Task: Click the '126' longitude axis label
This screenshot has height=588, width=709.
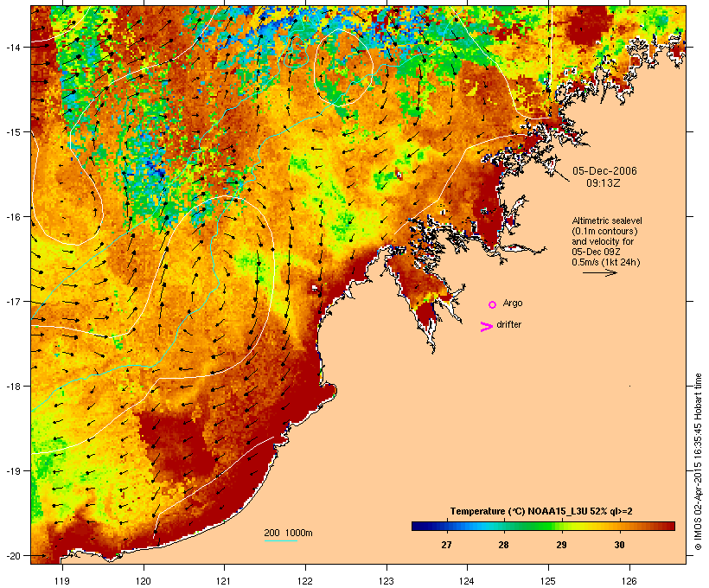Action: (629, 581)
